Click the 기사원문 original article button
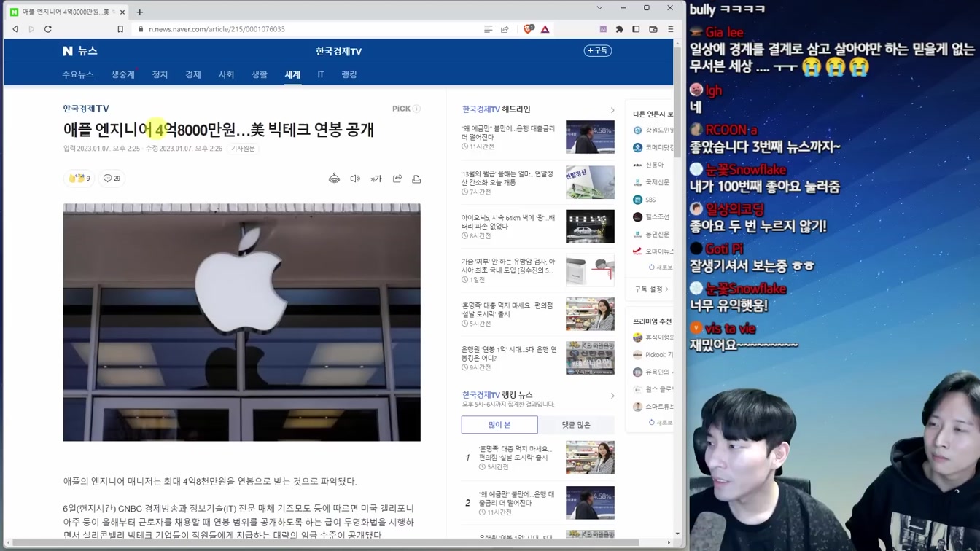 click(x=243, y=149)
